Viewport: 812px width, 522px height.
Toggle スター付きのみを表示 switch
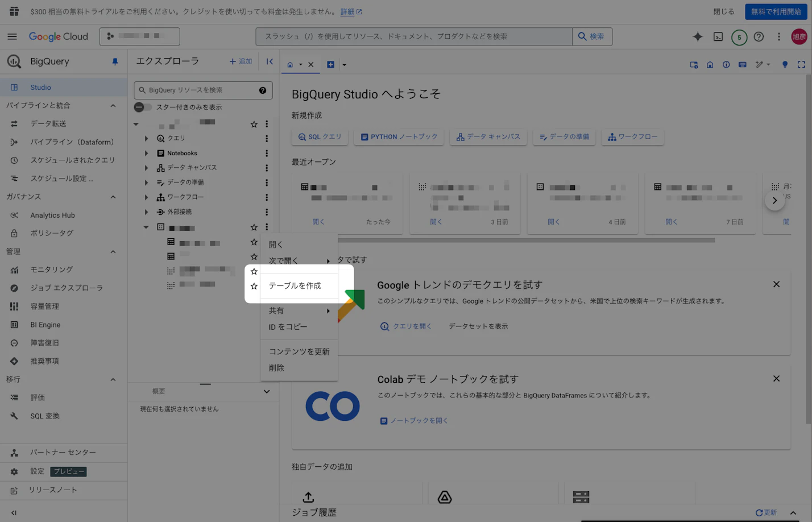coord(143,107)
